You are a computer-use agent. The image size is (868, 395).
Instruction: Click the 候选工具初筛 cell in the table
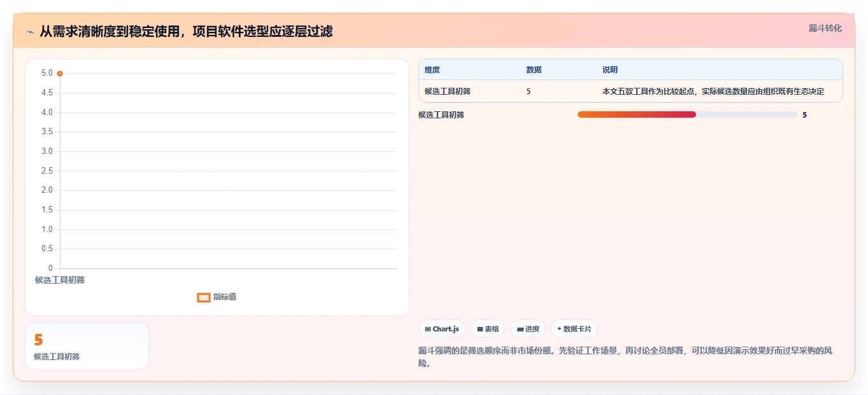click(448, 92)
